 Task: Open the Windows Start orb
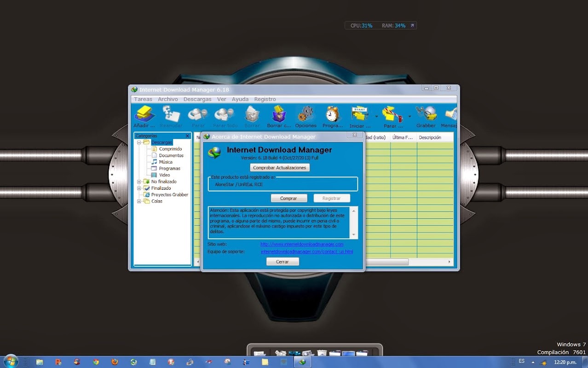click(x=10, y=362)
